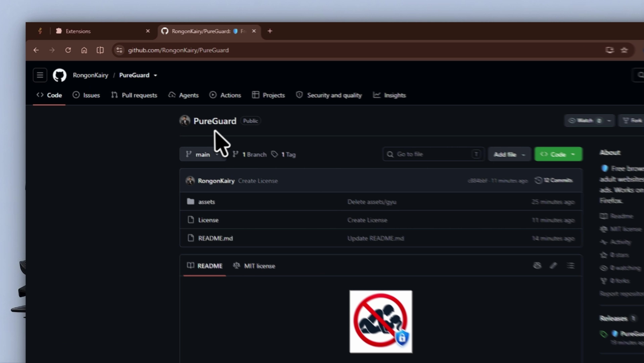The image size is (644, 363).
Task: Open the Issues tab
Action: pos(86,95)
